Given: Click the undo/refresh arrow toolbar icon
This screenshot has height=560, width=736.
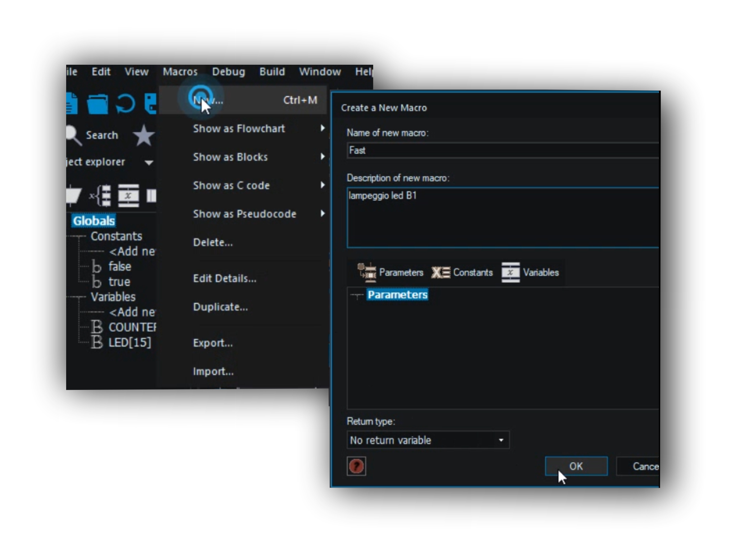Looking at the screenshot, I should 125,104.
